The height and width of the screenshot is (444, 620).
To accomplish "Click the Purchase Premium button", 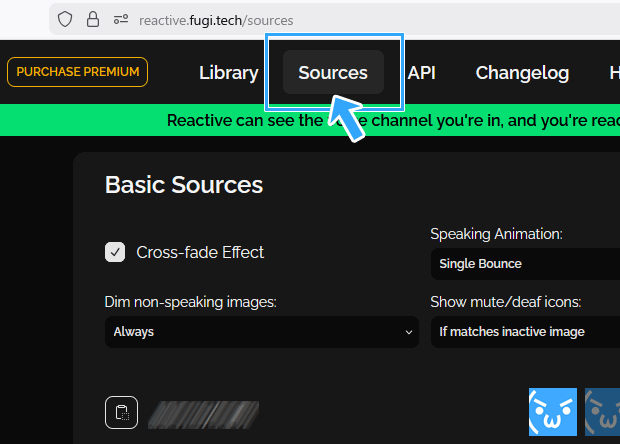I will (x=78, y=72).
